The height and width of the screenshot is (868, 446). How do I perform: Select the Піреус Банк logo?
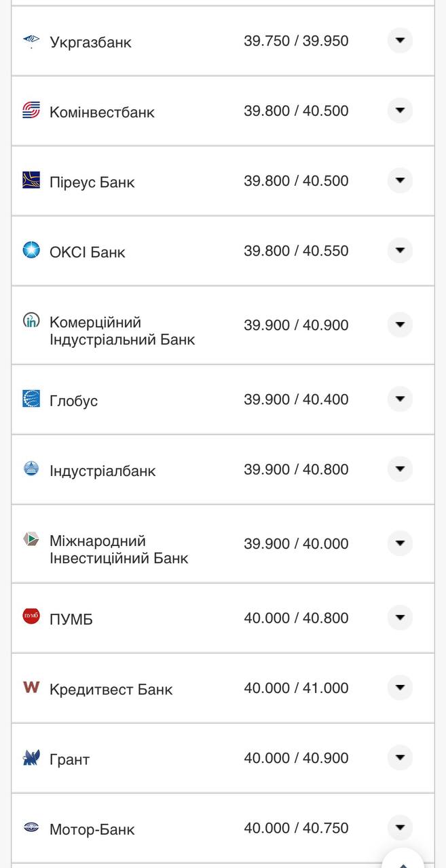coord(30,180)
